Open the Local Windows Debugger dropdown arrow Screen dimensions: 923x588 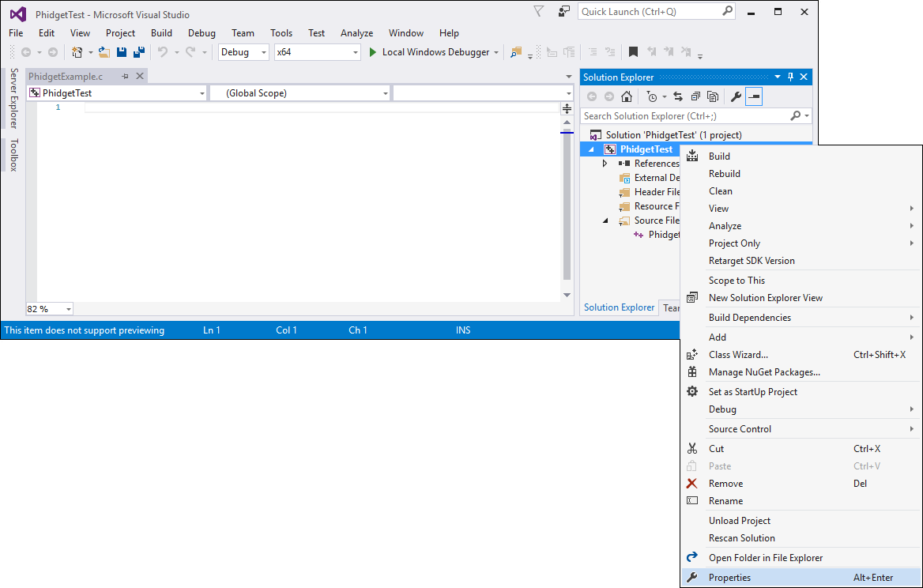click(x=496, y=52)
